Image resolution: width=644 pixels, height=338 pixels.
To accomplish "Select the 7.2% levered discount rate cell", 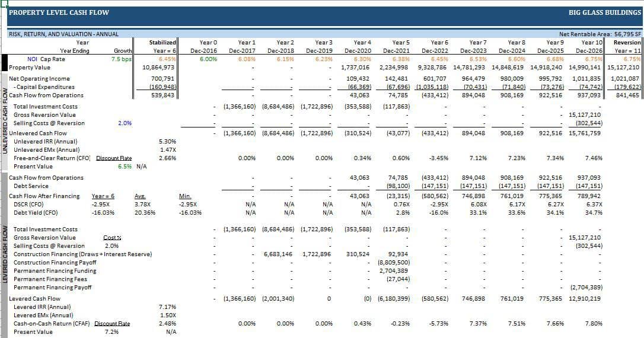I will click(x=111, y=332).
